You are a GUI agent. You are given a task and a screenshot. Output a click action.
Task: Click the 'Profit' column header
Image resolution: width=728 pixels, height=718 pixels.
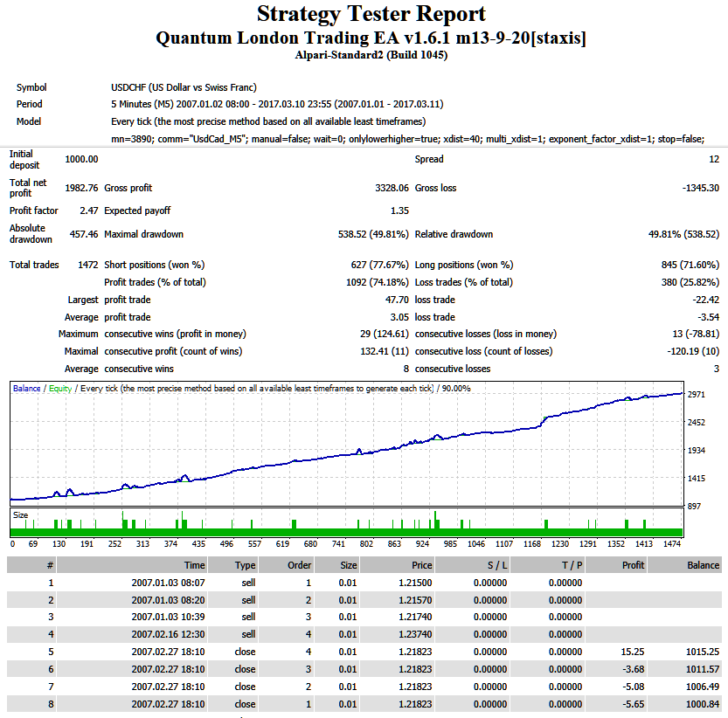(x=615, y=565)
